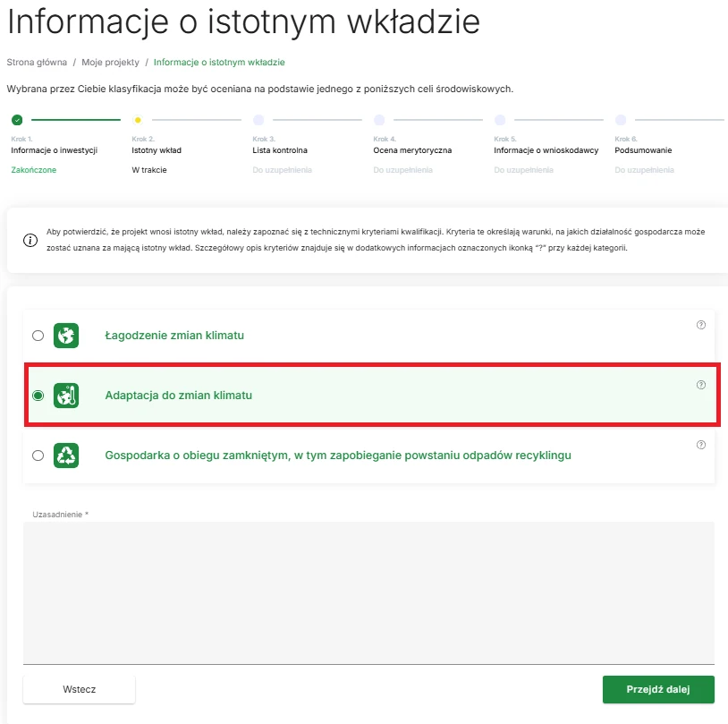Select the Adaptacja do zmian klimatu radio button
Viewport: 728px width, 724px height.
tap(38, 396)
